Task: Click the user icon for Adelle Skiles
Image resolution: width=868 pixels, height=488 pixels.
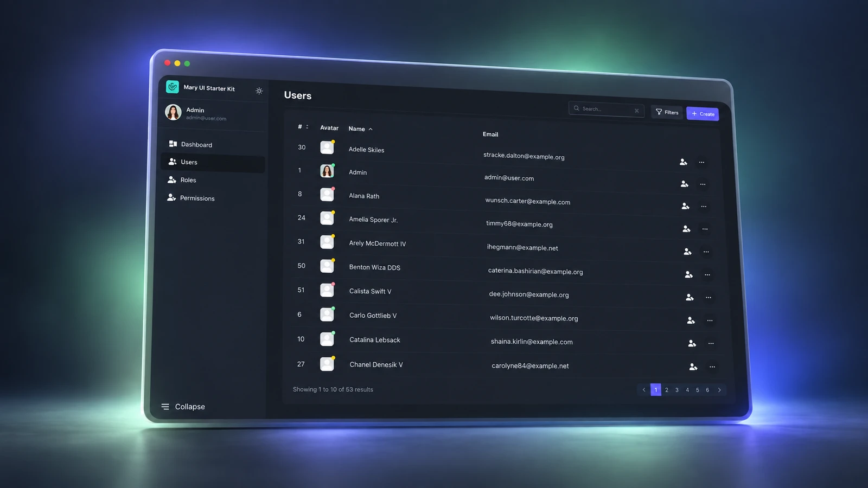Action: pyautogui.click(x=684, y=162)
